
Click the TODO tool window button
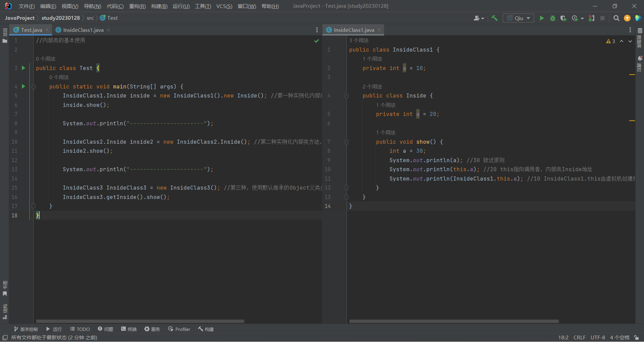pos(80,329)
